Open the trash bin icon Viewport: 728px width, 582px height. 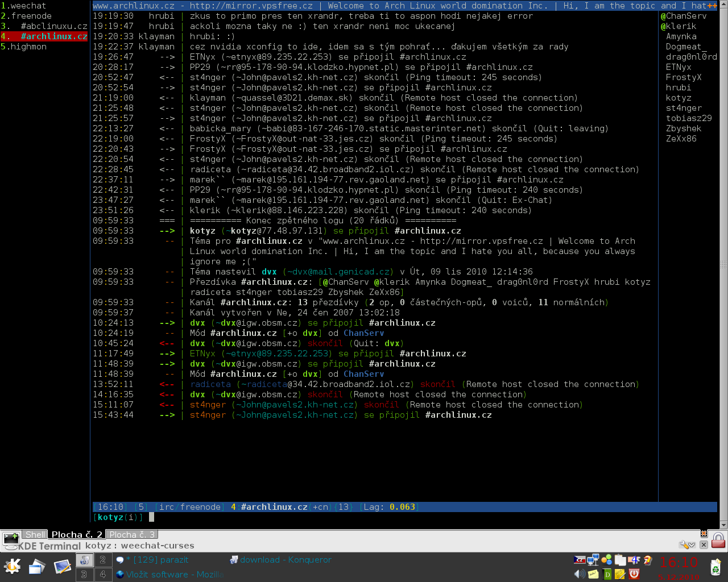click(x=715, y=567)
